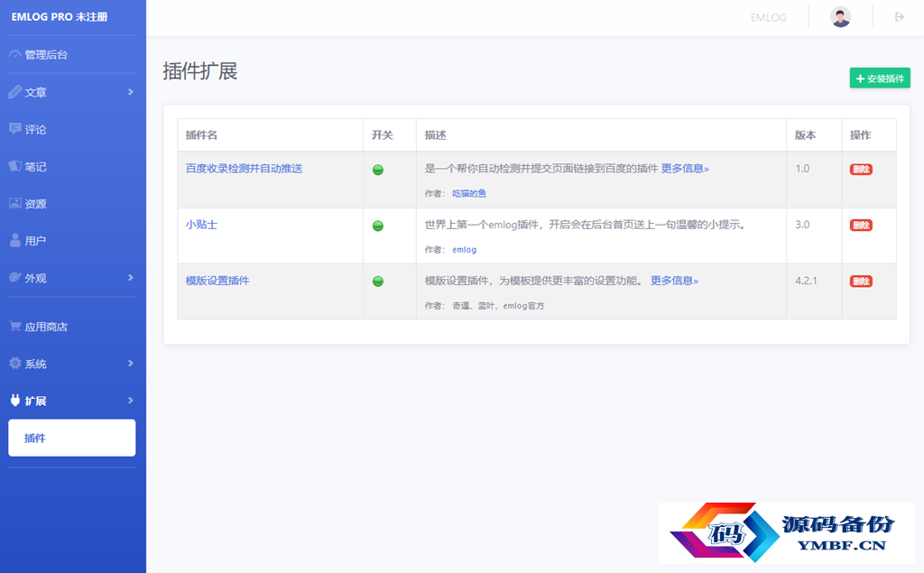Delete the 模版设置插件 plugin

tap(861, 282)
